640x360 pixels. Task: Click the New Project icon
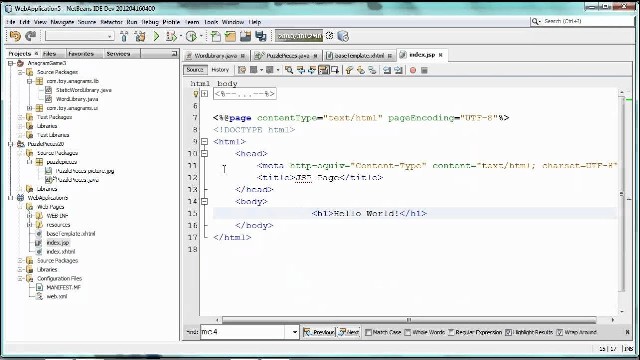coord(230,36)
